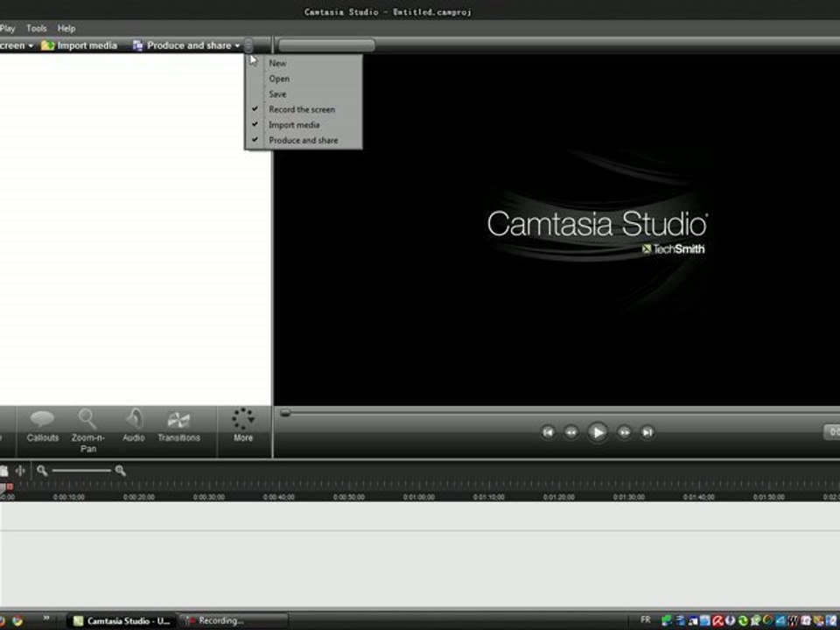This screenshot has height=630, width=840.
Task: Open the Play menu
Action: (x=8, y=28)
